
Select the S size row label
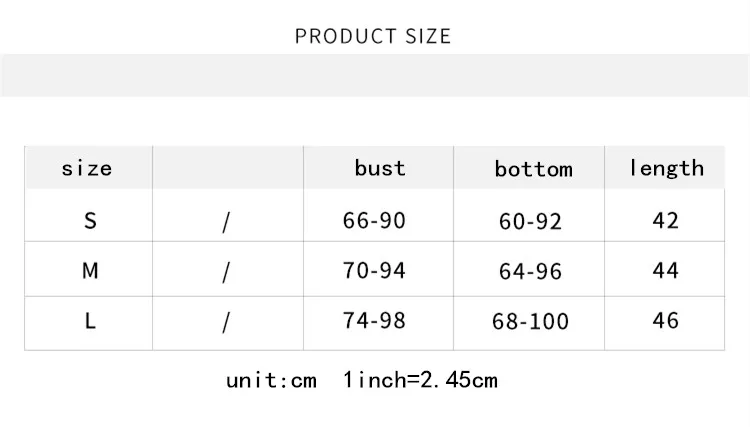[x=90, y=220]
